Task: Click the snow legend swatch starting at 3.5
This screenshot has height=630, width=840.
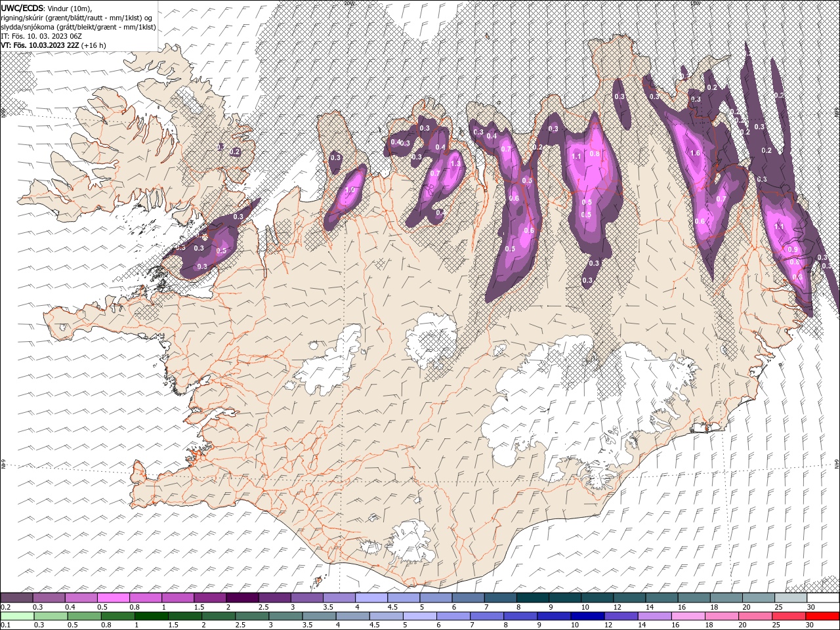Action: (339, 598)
